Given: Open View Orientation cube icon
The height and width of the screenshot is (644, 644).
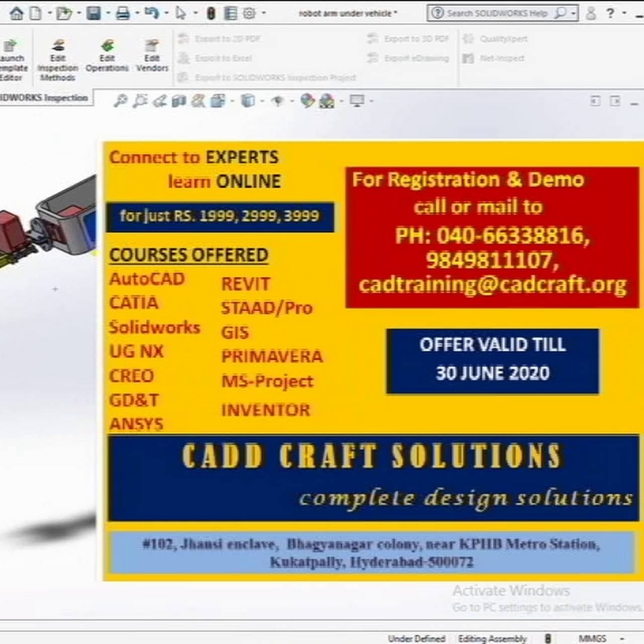Looking at the screenshot, I should 218,101.
